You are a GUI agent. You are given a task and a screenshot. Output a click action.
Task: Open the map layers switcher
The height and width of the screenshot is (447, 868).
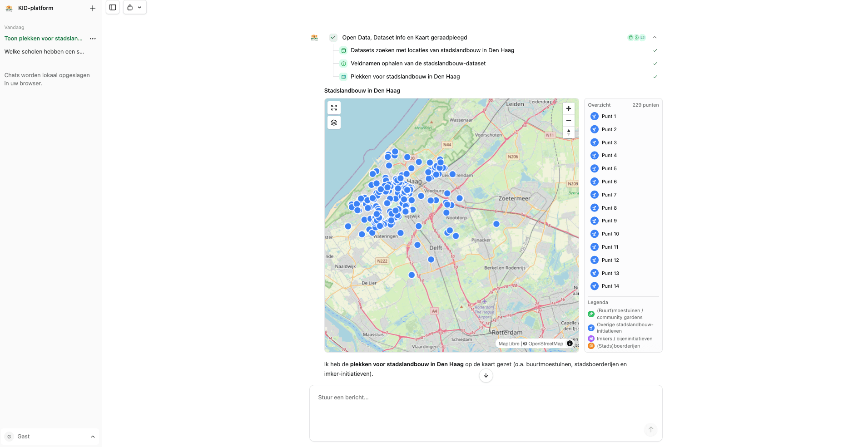coord(334,123)
